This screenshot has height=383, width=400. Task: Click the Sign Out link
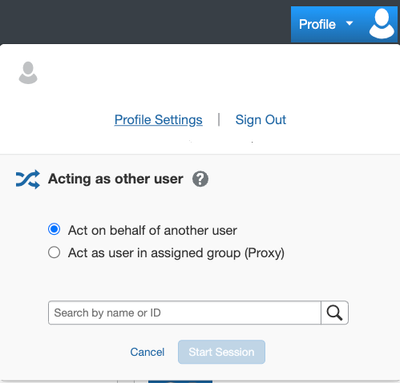click(x=261, y=120)
